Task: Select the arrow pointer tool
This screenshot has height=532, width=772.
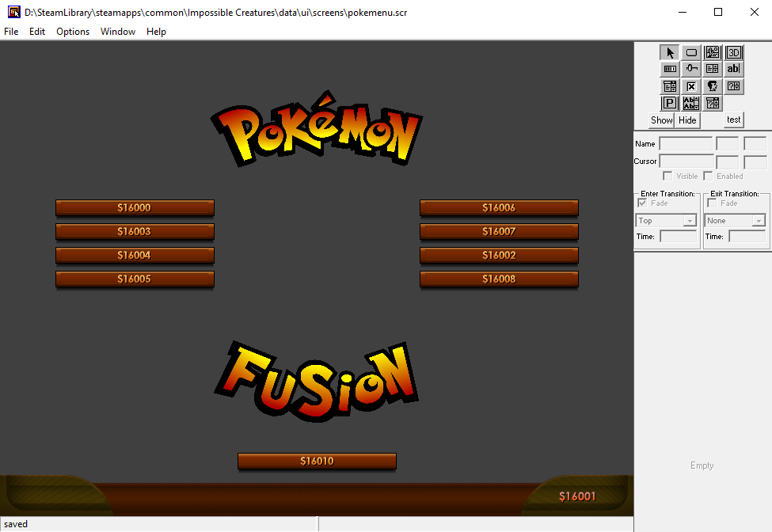Action: 670,53
